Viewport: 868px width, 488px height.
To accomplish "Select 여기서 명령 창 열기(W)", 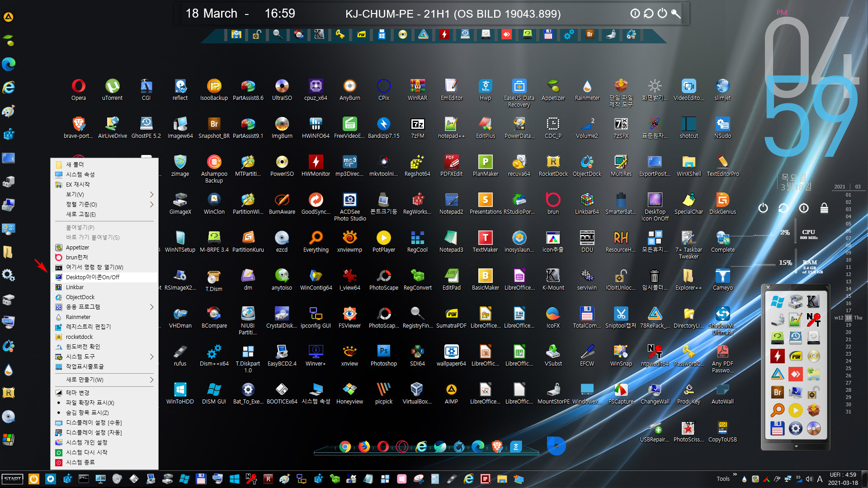I will 104,267.
